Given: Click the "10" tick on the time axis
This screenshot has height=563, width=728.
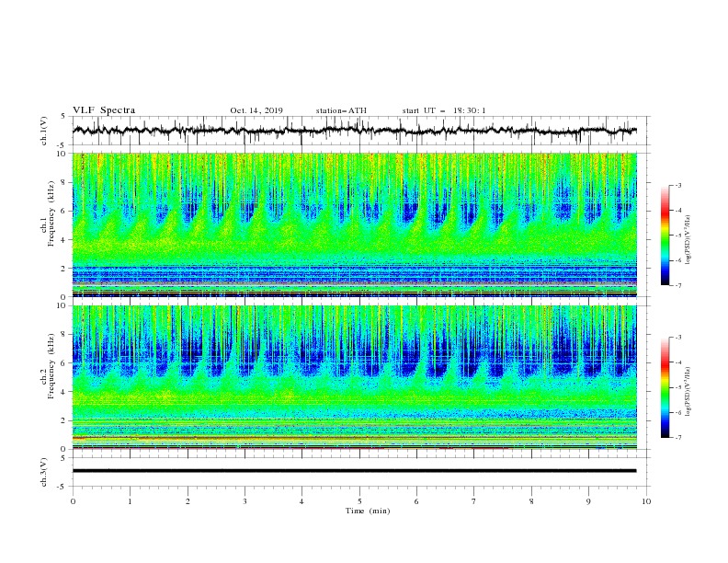Looking at the screenshot, I should (646, 501).
